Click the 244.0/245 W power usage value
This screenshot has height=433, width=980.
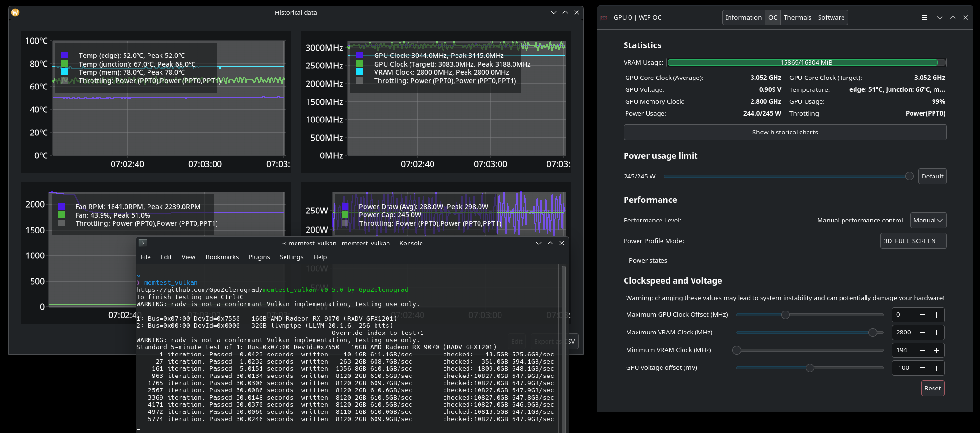(x=762, y=113)
